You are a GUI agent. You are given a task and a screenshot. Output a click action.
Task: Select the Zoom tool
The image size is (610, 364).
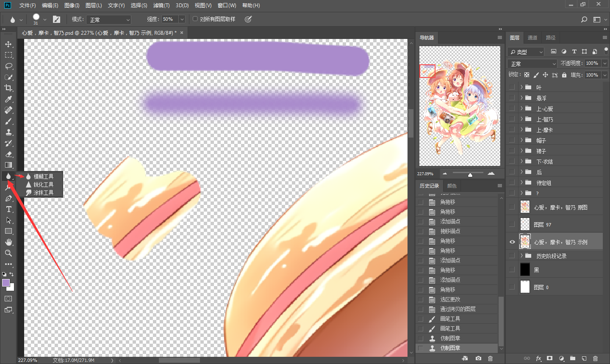(x=8, y=253)
